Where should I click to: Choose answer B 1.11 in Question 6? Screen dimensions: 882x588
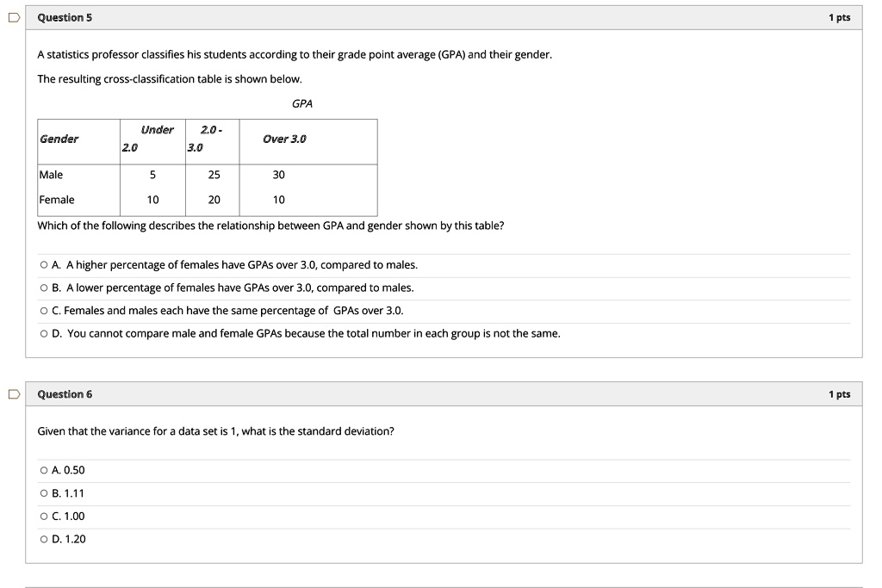(x=42, y=493)
